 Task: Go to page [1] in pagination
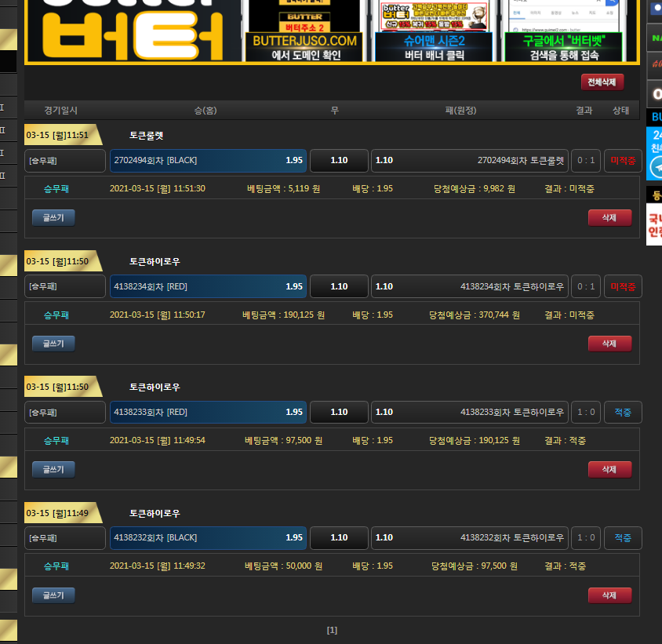332,630
